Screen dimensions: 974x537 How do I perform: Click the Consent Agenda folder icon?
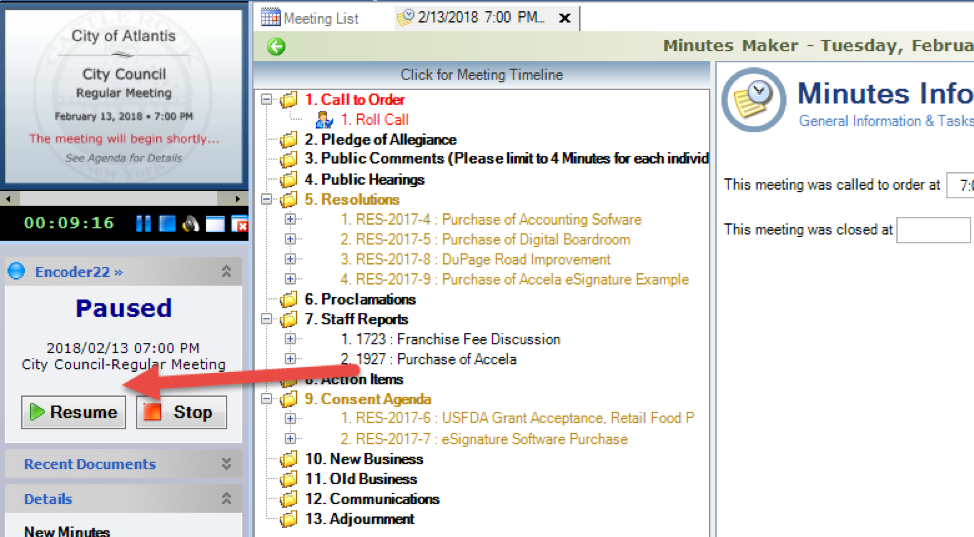coord(288,399)
